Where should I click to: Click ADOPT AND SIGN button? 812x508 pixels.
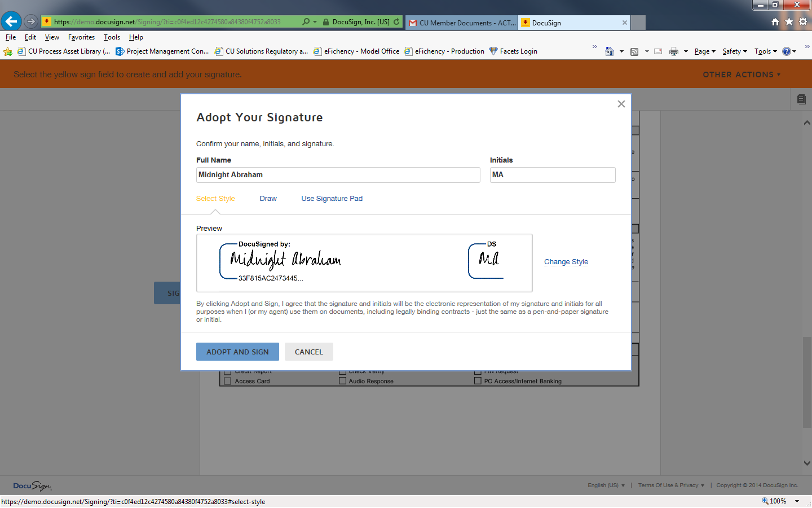[237, 352]
